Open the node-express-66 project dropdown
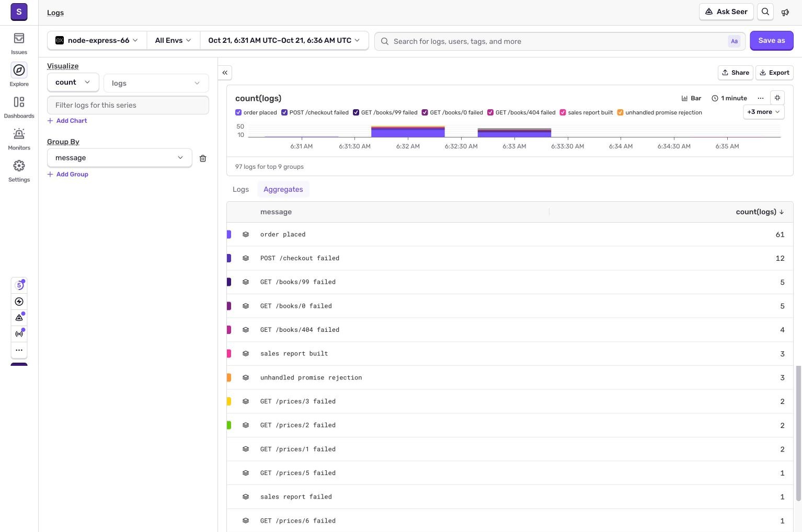 tap(97, 40)
